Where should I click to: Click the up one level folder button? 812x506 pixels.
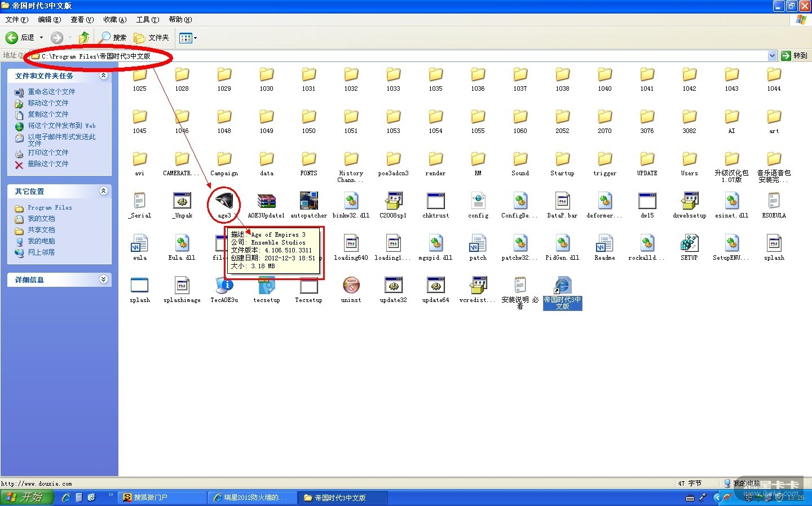click(83, 38)
